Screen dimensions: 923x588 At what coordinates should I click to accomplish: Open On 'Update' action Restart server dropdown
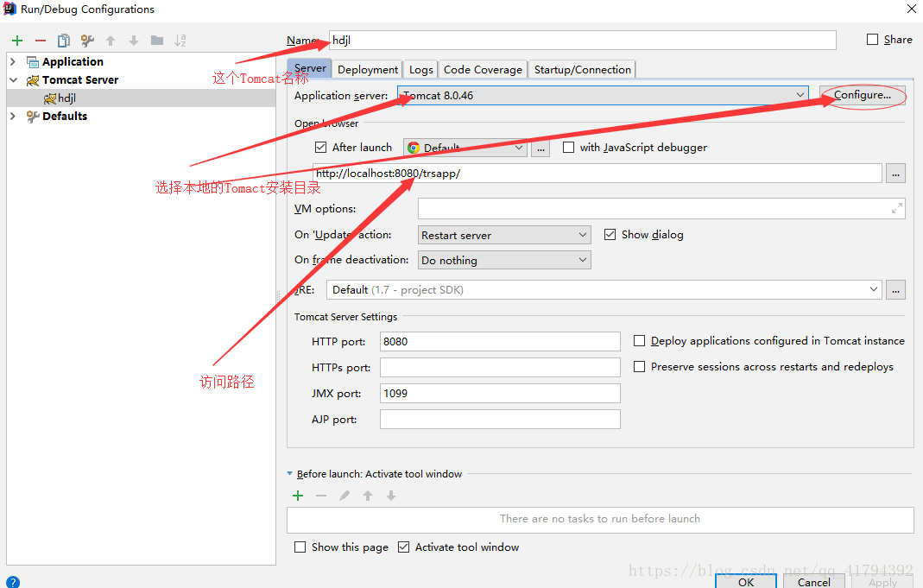504,235
